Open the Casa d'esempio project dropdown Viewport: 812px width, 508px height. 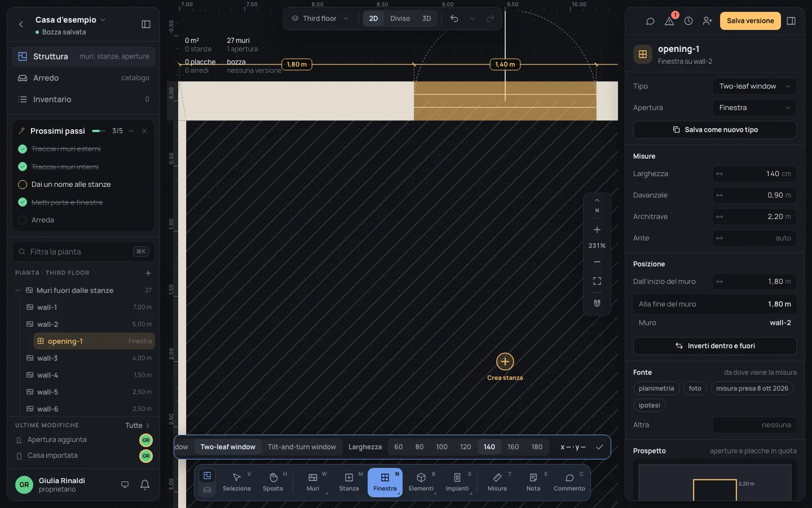(x=70, y=20)
